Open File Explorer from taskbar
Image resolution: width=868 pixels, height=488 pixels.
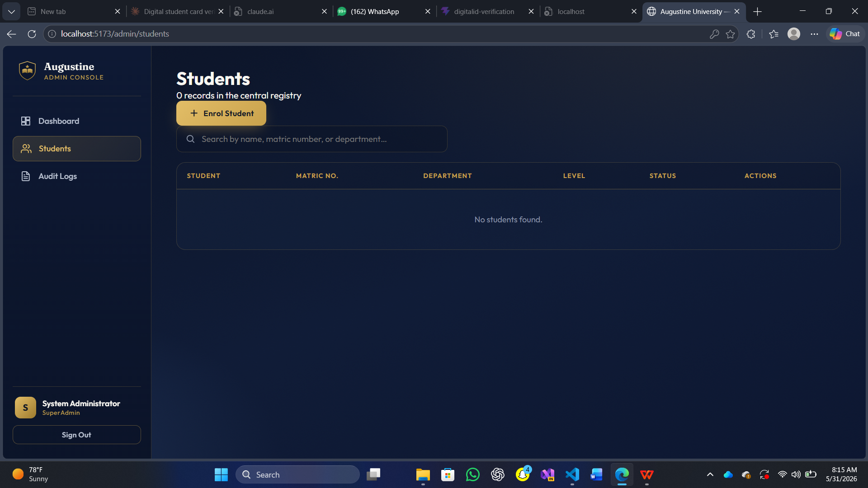[x=423, y=474]
